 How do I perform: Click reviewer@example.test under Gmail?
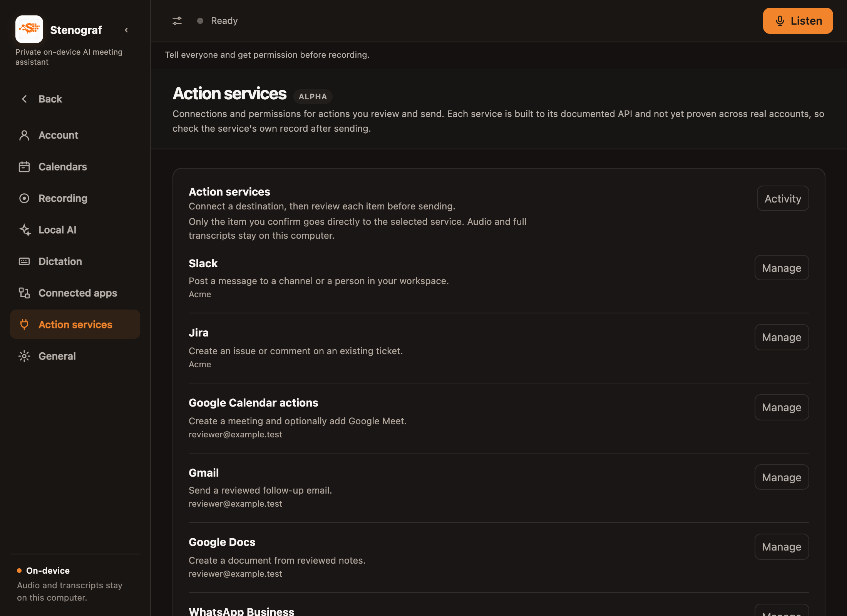(235, 504)
